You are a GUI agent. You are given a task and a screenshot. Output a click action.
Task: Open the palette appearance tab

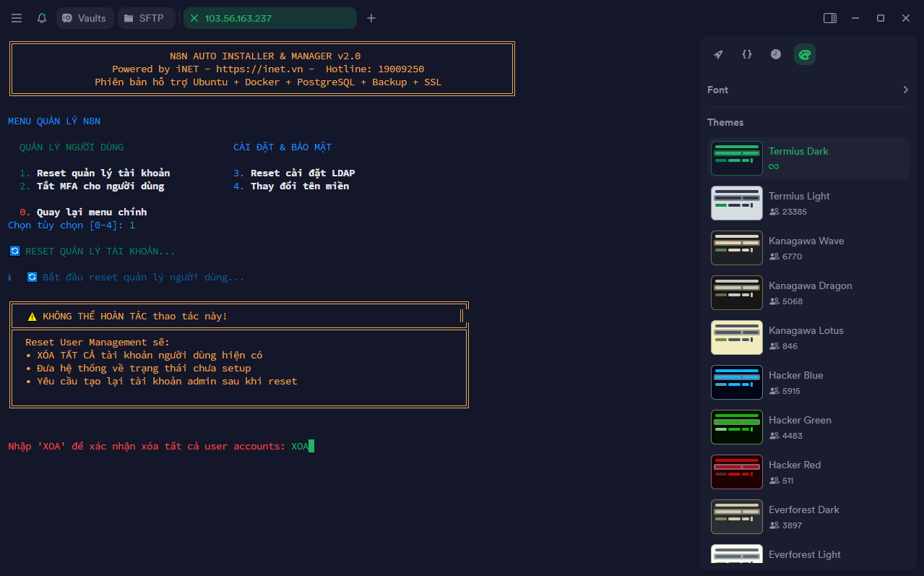(x=805, y=54)
